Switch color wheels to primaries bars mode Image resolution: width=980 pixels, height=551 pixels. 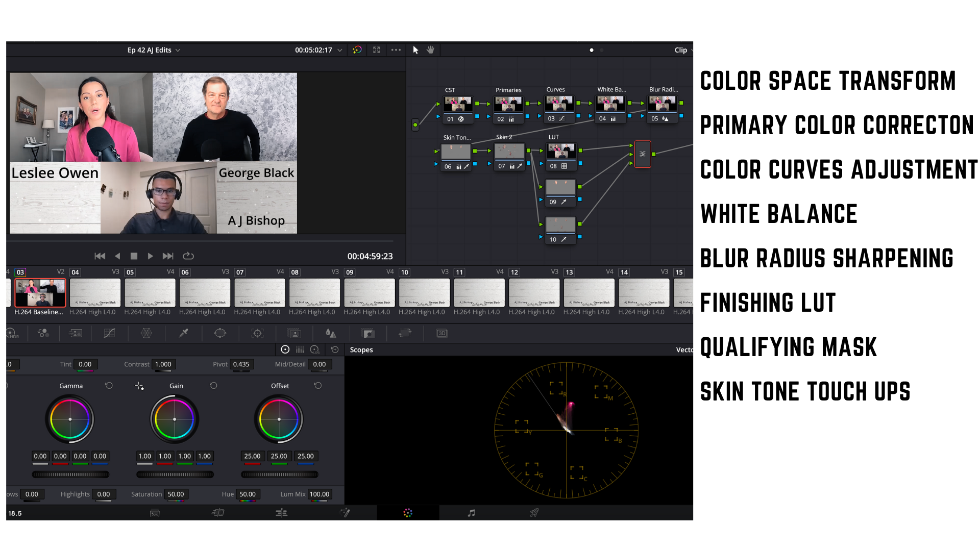tap(300, 349)
